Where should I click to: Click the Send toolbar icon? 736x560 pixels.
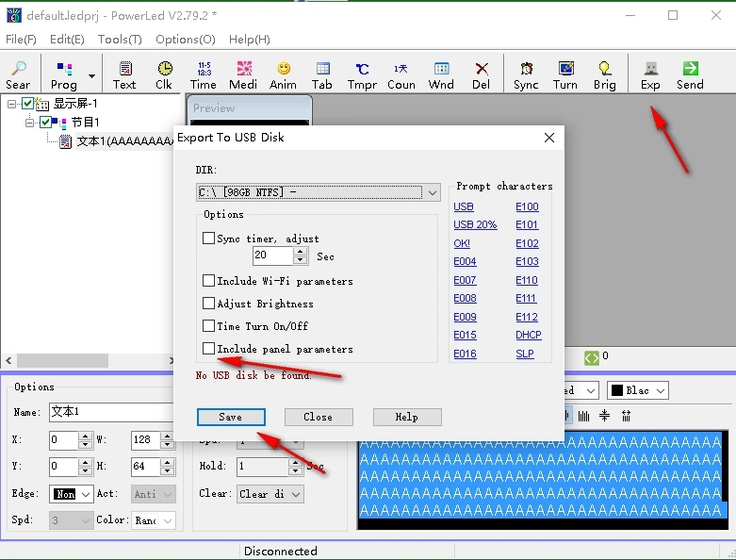pos(690,75)
